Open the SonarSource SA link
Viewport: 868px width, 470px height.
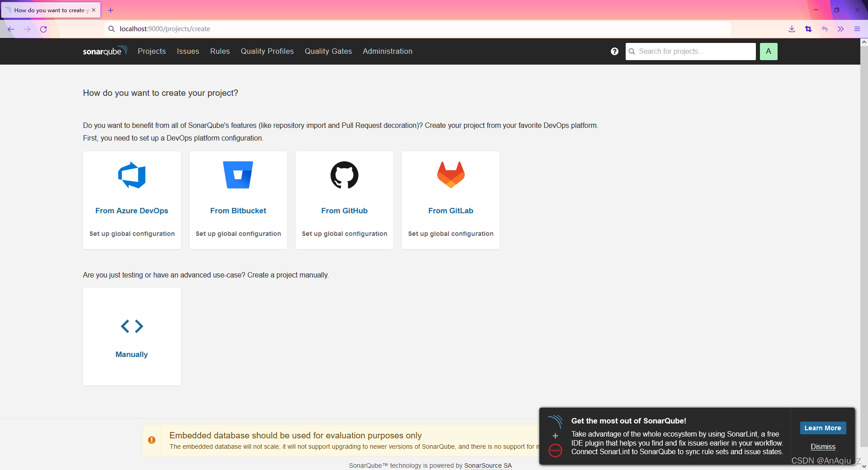pos(488,465)
